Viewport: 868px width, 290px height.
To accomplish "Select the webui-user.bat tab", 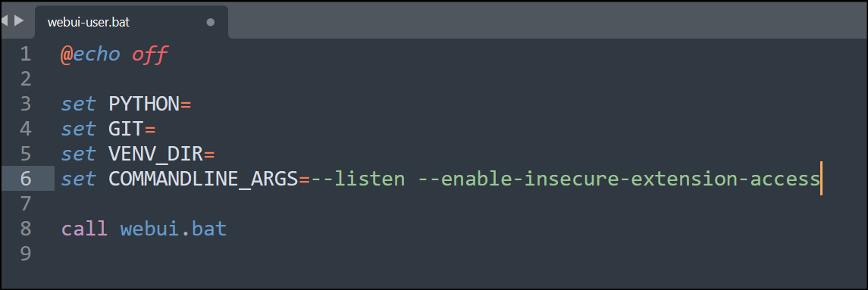I will [131, 22].
